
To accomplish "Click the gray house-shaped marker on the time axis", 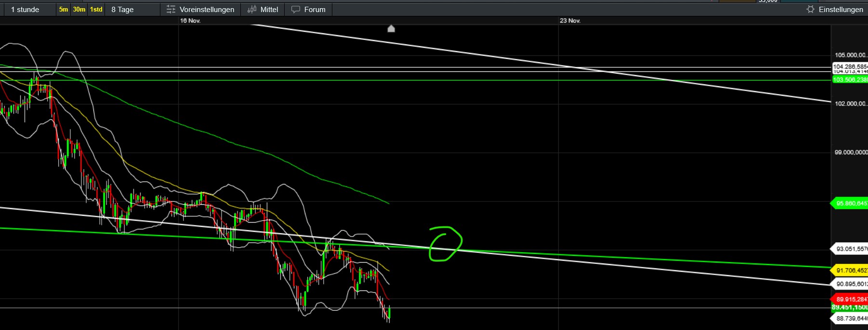I will tap(391, 29).
